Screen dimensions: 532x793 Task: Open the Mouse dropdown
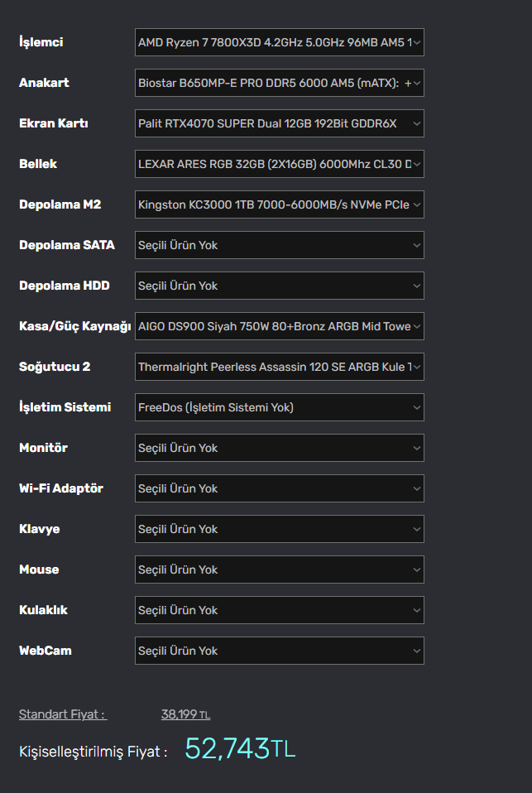(279, 570)
